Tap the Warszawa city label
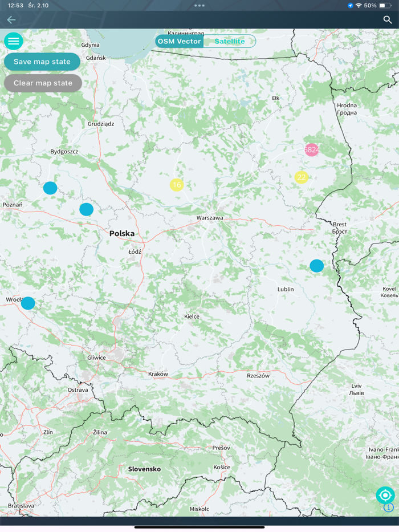The image size is (399, 532). (210, 218)
